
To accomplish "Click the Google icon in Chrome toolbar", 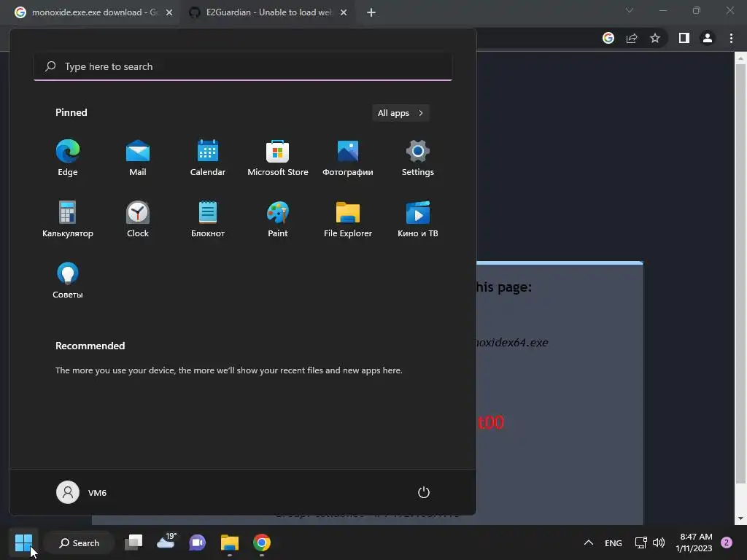I will 608,38.
